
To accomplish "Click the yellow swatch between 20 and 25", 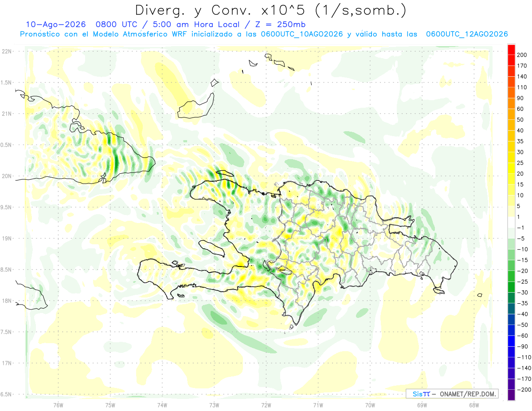I will pyautogui.click(x=511, y=168).
